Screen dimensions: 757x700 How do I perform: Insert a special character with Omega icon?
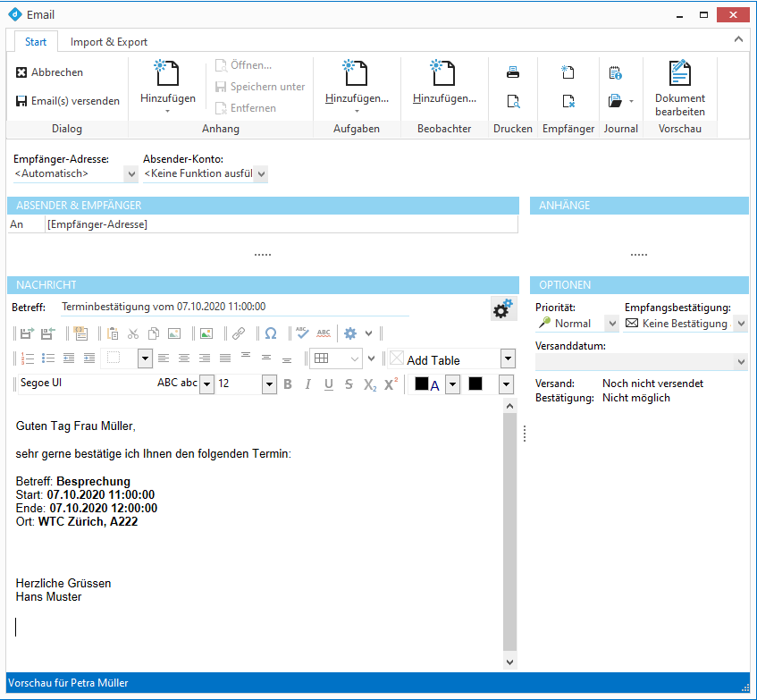[269, 333]
